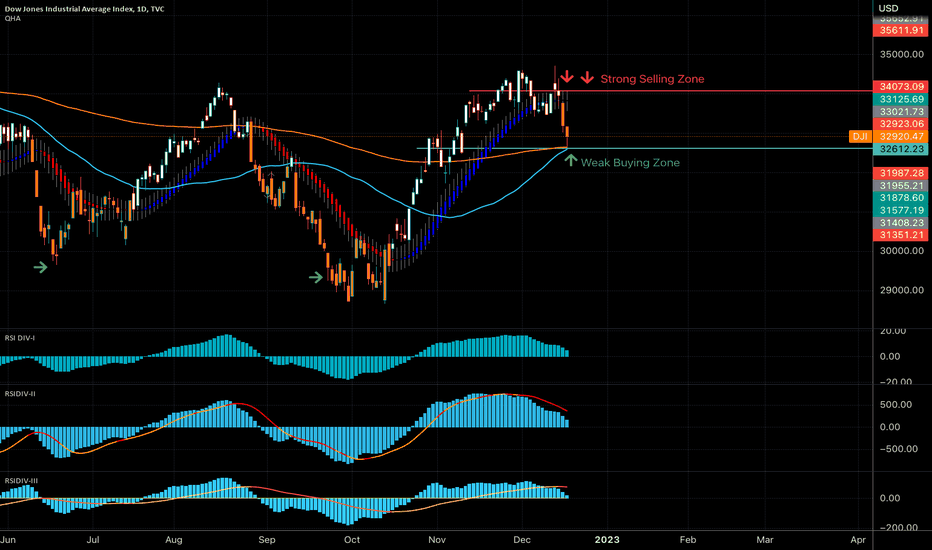Viewport: 932px width, 550px height.
Task: Click the Jun label on time axis
Action: pyautogui.click(x=8, y=540)
